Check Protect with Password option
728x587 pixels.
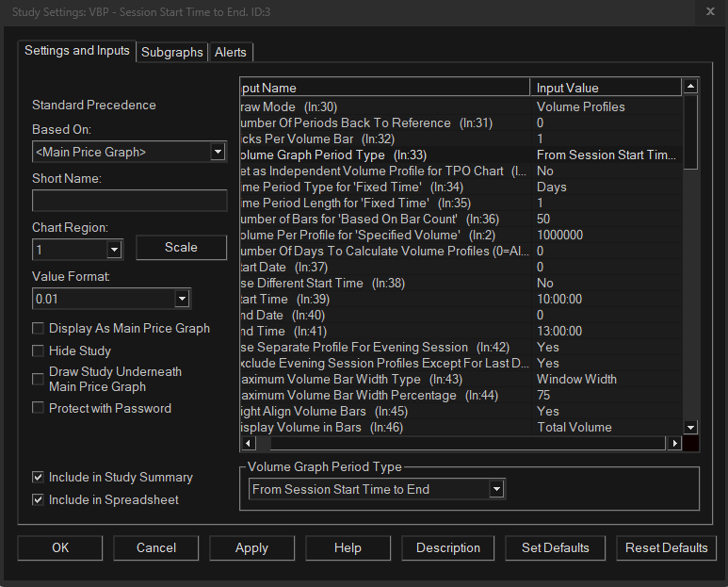39,408
